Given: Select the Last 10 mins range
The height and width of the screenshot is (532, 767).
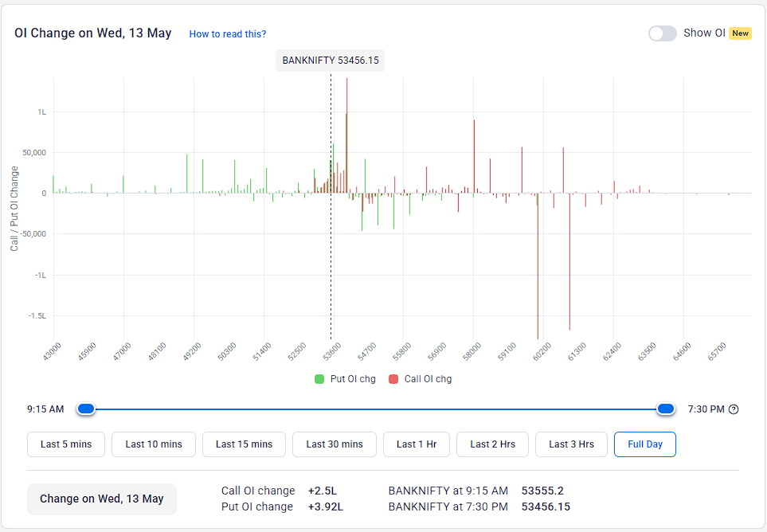Looking at the screenshot, I should coord(154,444).
